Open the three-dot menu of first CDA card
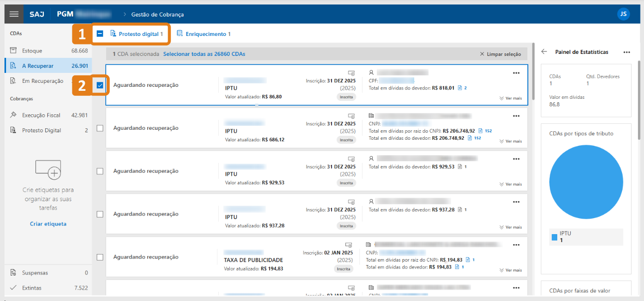The image size is (644, 301). click(x=516, y=73)
